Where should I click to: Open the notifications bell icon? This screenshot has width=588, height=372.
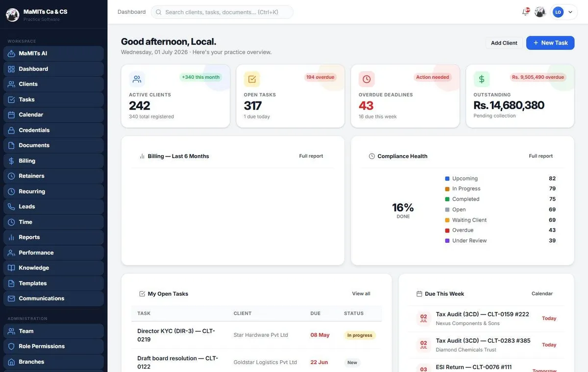pyautogui.click(x=526, y=12)
